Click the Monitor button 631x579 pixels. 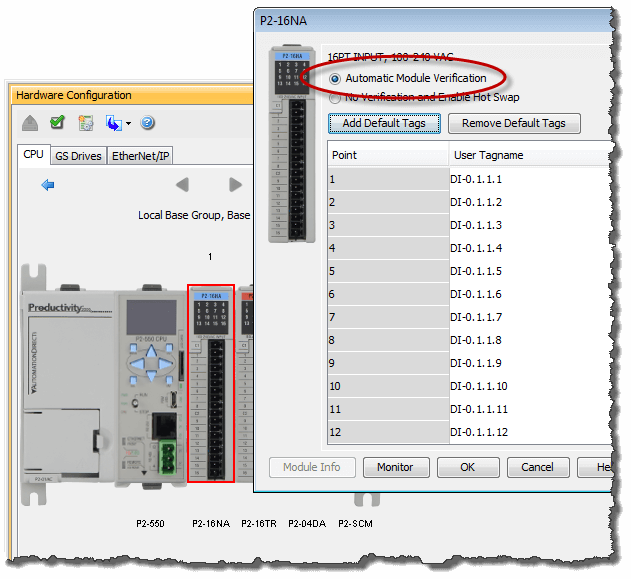(396, 468)
